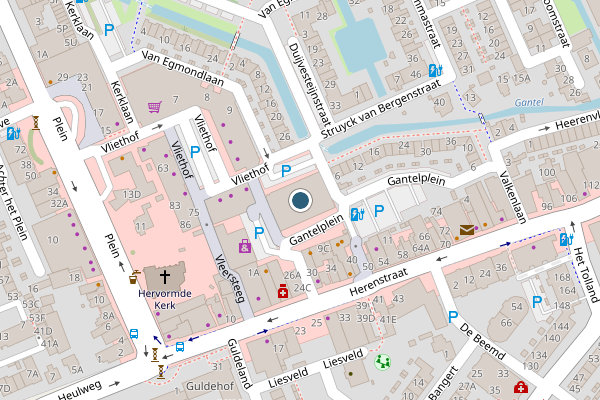The height and width of the screenshot is (400, 600).
Task: Click the red pharmacy icon near 24C
Action: (x=283, y=291)
